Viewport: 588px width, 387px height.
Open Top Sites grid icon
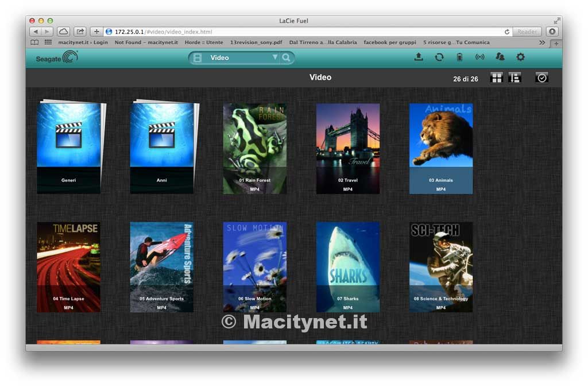[x=48, y=42]
